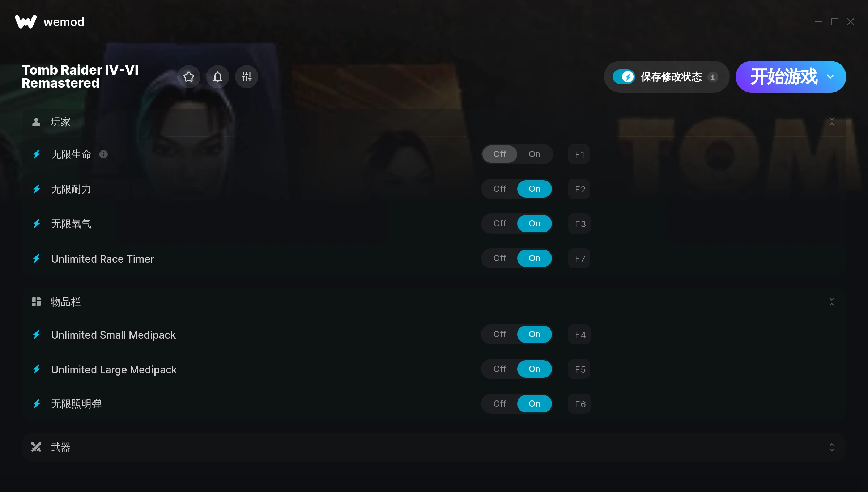Click the F6 hotkey for 无限照明弹
The height and width of the screenshot is (492, 868).
tap(579, 404)
